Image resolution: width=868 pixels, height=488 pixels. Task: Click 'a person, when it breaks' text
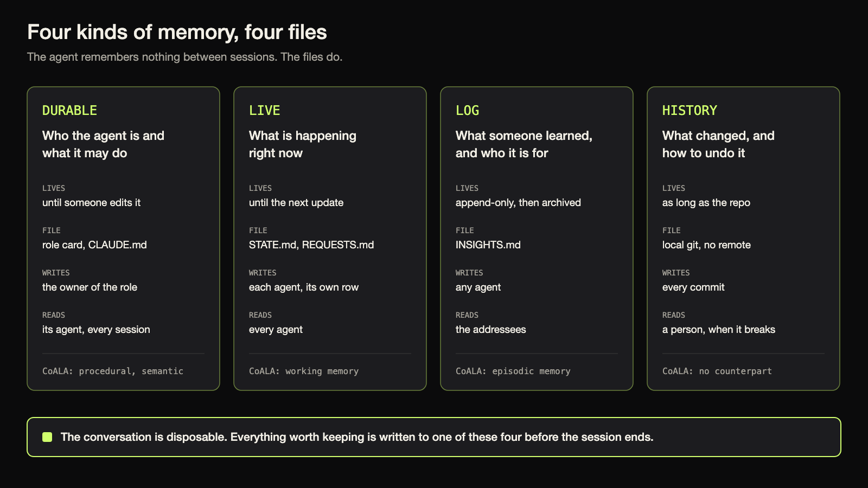719,330
